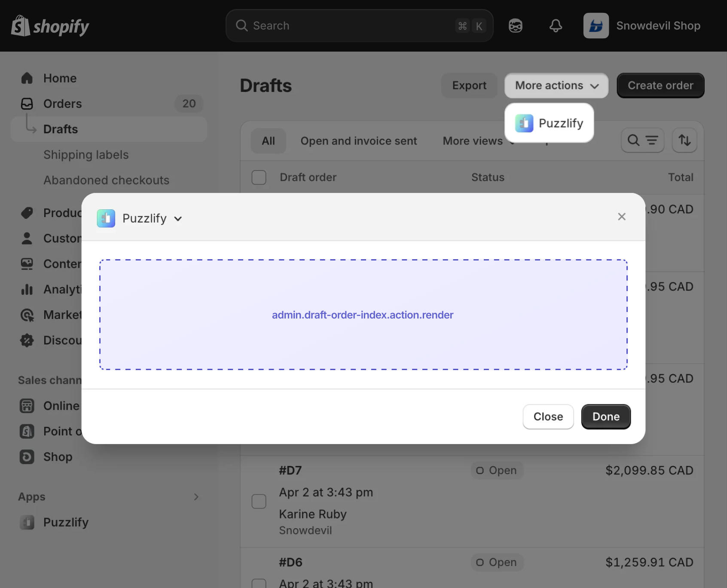Screen dimensions: 727x588
Task: Expand the Apps section chevron
Action: click(196, 497)
